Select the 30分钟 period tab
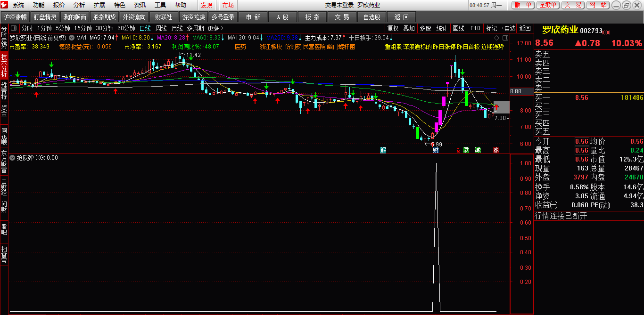The image size is (644, 315). tap(105, 28)
